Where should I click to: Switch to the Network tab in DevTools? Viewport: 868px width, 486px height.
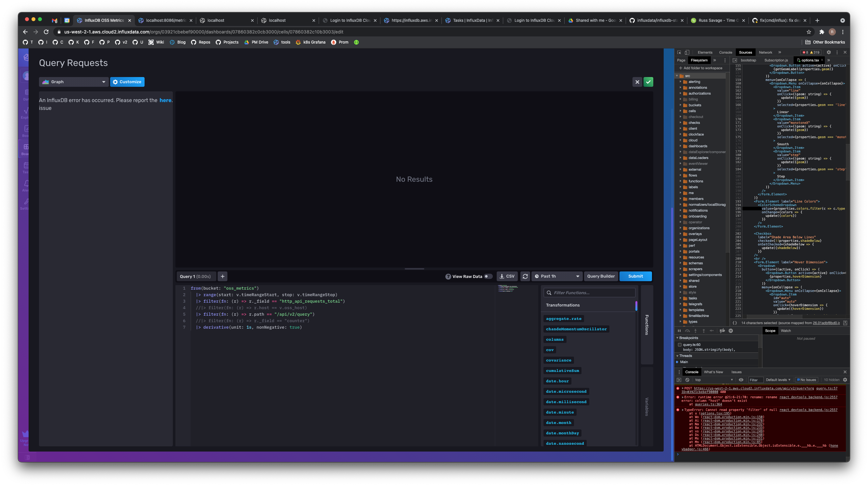click(766, 52)
